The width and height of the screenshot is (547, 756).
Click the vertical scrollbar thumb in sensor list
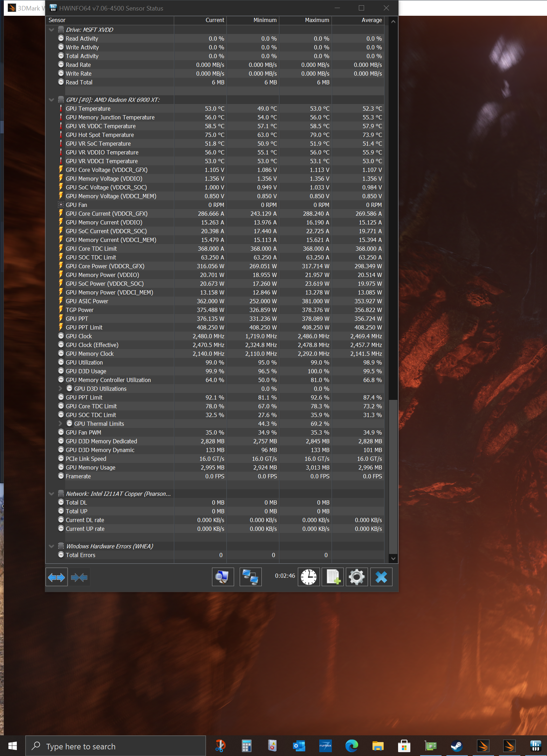click(393, 477)
